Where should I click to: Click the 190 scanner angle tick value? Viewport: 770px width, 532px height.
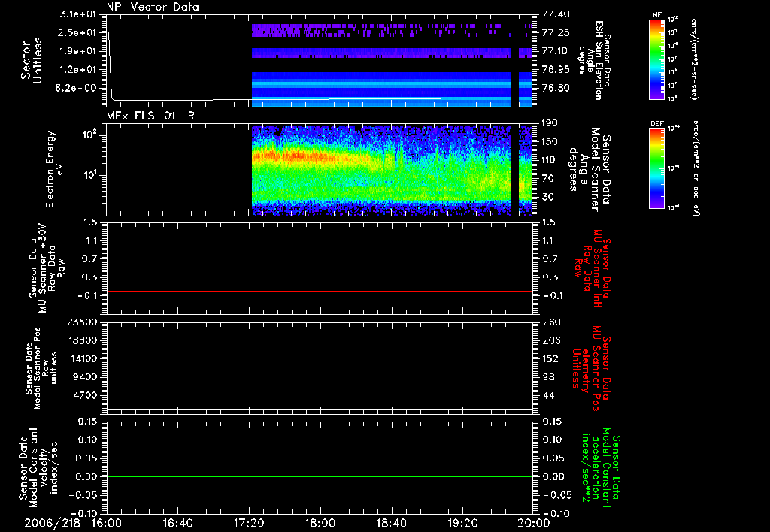click(550, 123)
